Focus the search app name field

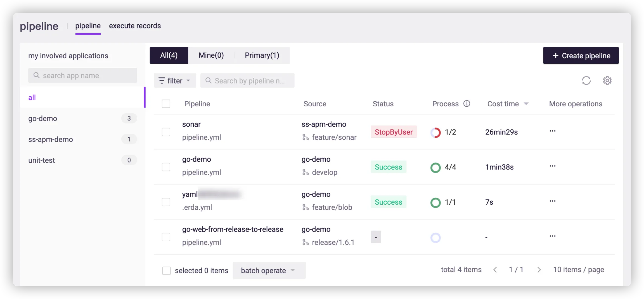pyautogui.click(x=83, y=75)
